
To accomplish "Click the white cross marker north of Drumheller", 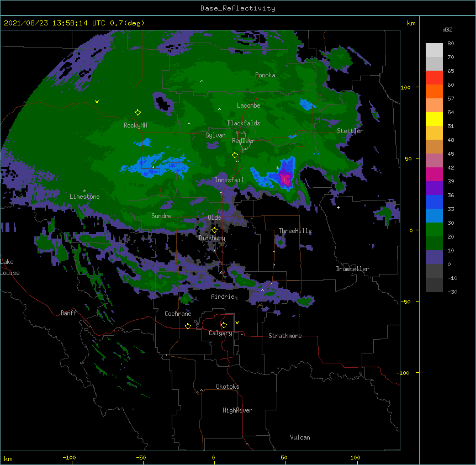I will pos(338,207).
